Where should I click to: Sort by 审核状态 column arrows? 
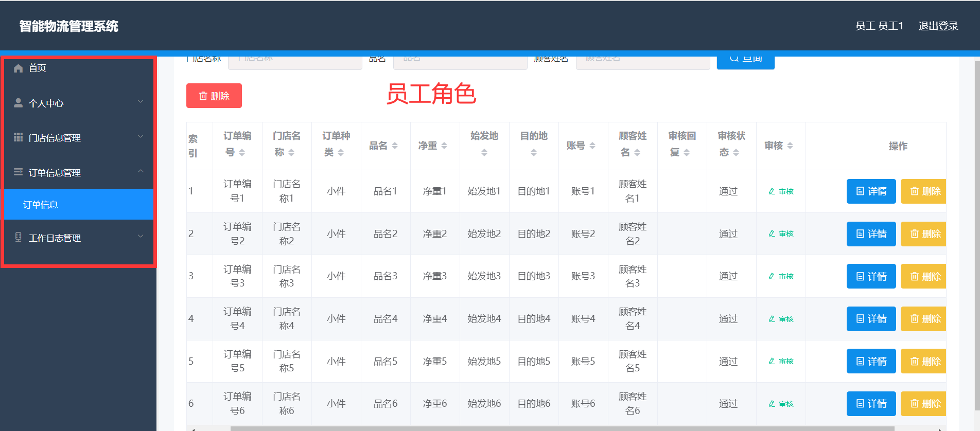736,153
